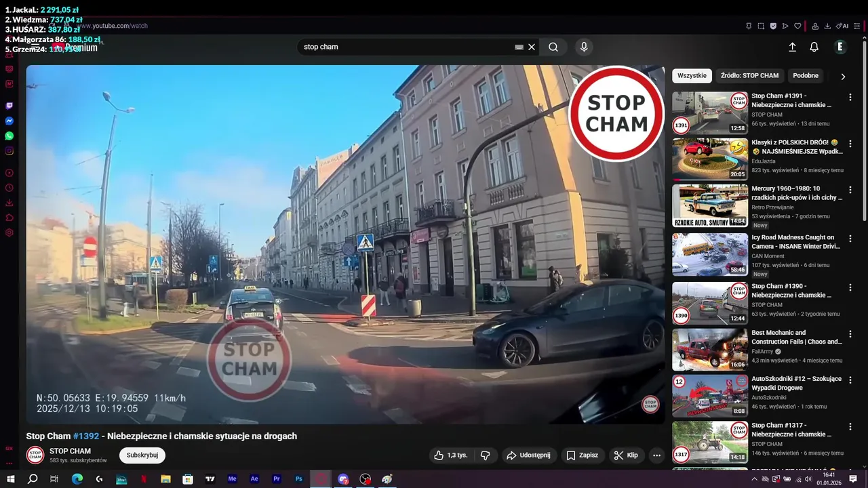This screenshot has height=488, width=868.
Task: Open options menu for 'AutoSzkodniki #12'
Action: tap(850, 380)
